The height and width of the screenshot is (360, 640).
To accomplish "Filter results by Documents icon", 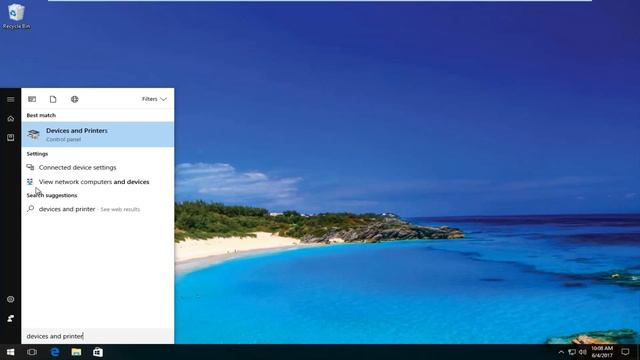I will (x=53, y=99).
